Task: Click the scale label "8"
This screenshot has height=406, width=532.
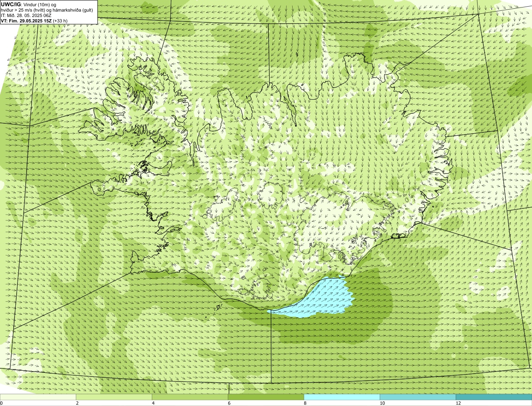Action: 305,403
